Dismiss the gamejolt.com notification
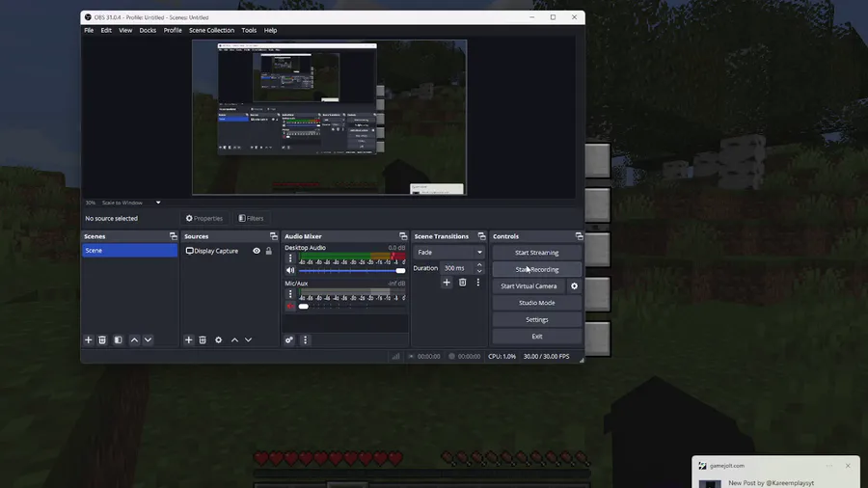The image size is (868, 488). [848, 466]
